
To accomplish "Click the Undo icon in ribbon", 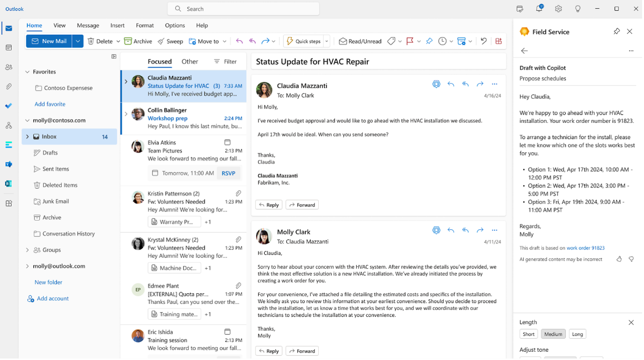I will point(484,41).
